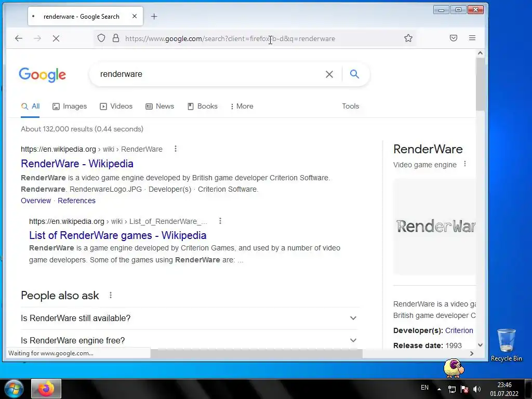Click the vertical scrollbar thumb

point(480,84)
